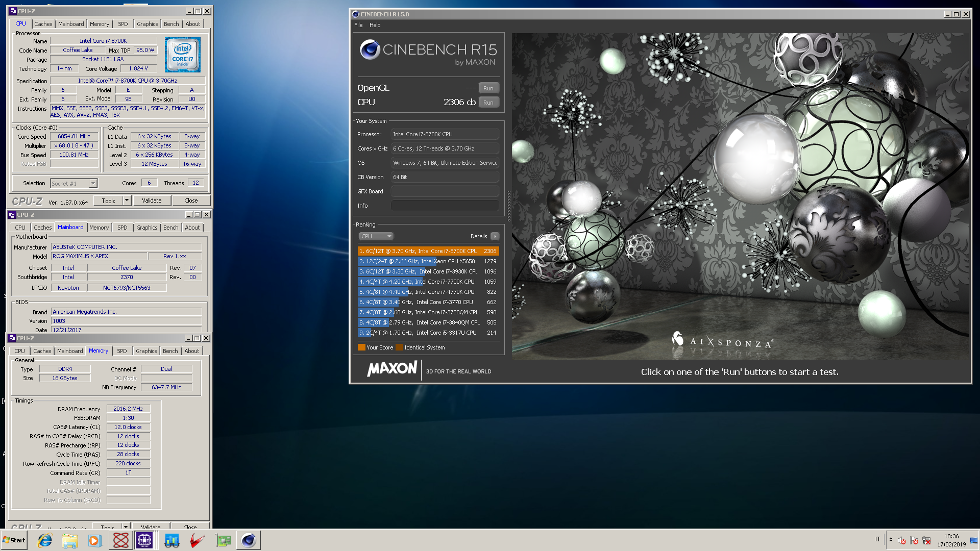Run the CPU benchmark
Viewport: 980px width, 551px height.
pos(488,103)
